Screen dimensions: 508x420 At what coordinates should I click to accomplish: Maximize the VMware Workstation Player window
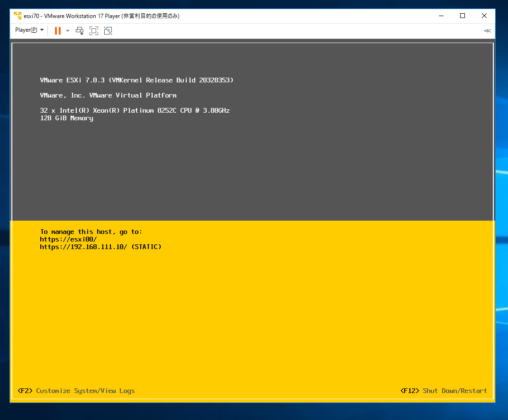point(463,16)
